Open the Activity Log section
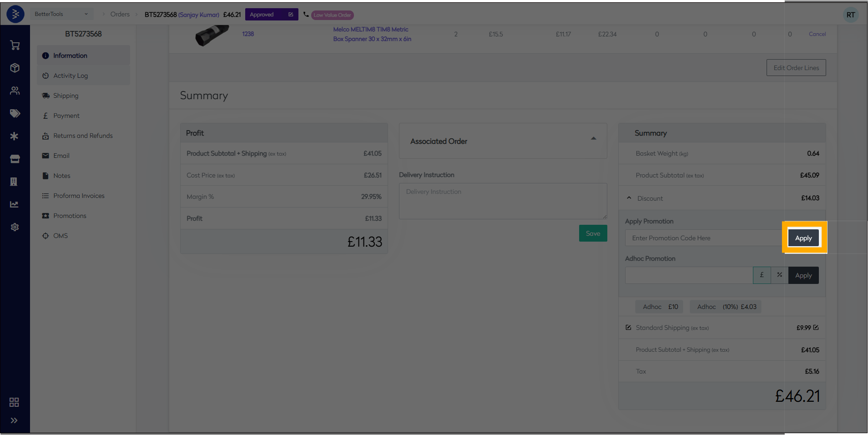Image resolution: width=868 pixels, height=435 pixels. pos(71,76)
